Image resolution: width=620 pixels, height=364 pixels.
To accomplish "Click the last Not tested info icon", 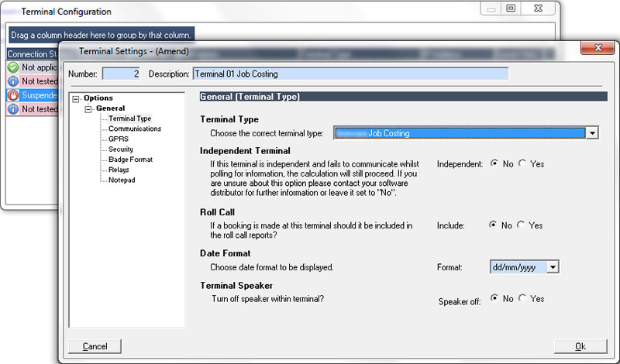I will click(12, 109).
